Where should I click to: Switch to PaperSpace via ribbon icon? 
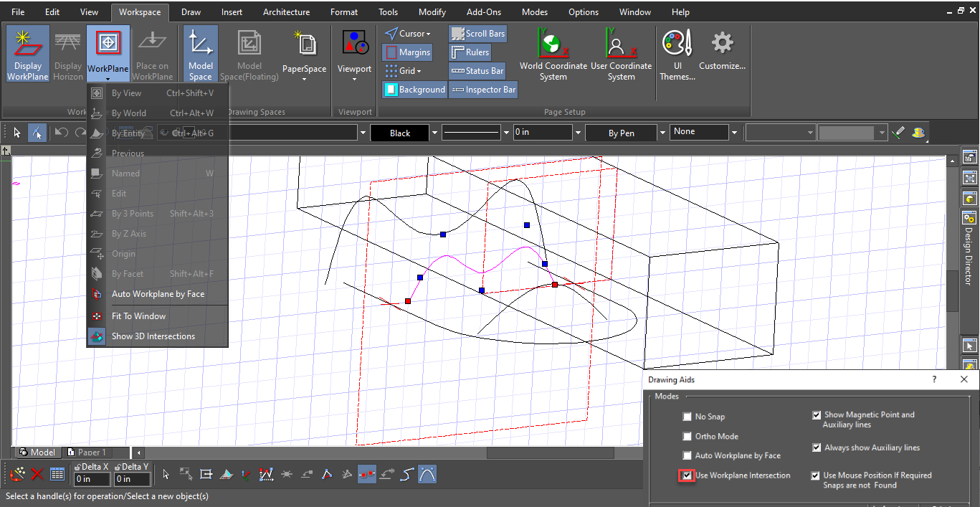coord(304,54)
